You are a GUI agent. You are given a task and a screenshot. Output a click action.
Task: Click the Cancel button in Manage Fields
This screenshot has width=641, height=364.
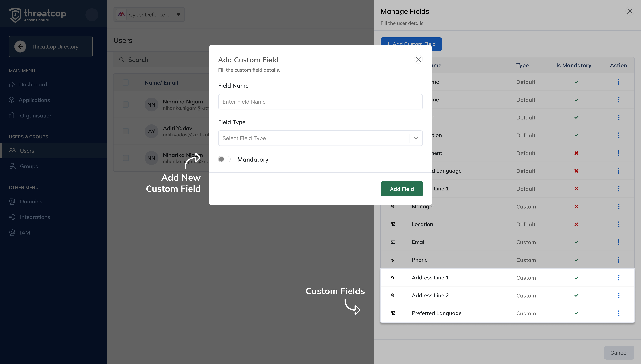[619, 353]
